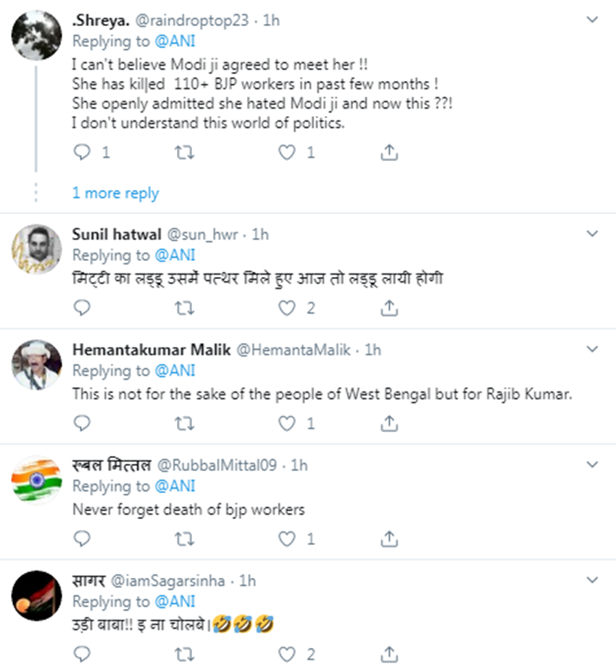Open caret menu on Hemantakumar Malik's tweet
This screenshot has width=616, height=672.
[x=592, y=349]
